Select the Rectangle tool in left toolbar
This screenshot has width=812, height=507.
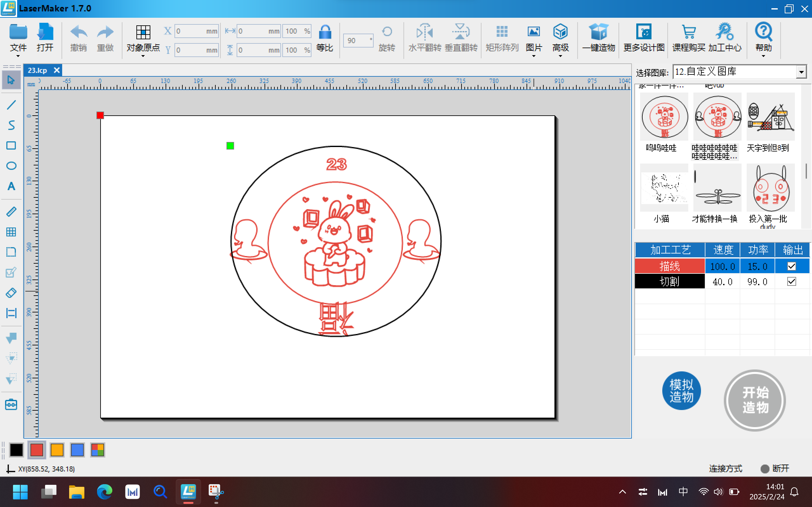click(x=11, y=145)
